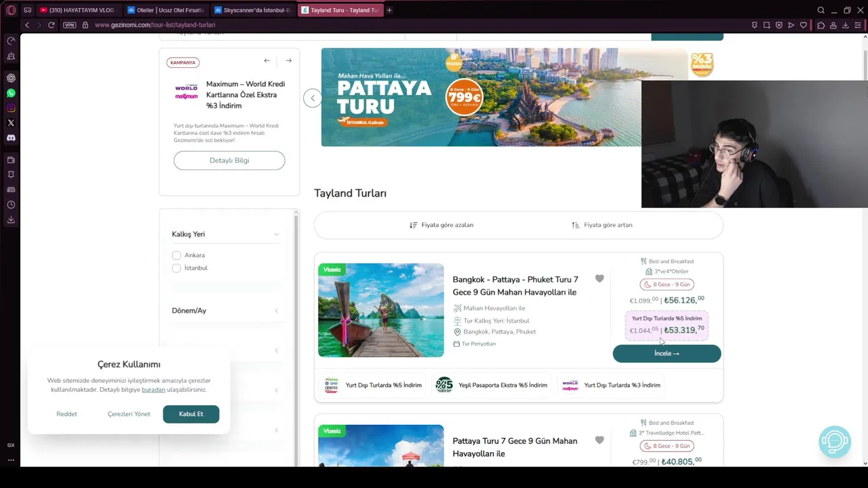Reload the page with the refresh icon
The width and height of the screenshot is (868, 488).
51,25
